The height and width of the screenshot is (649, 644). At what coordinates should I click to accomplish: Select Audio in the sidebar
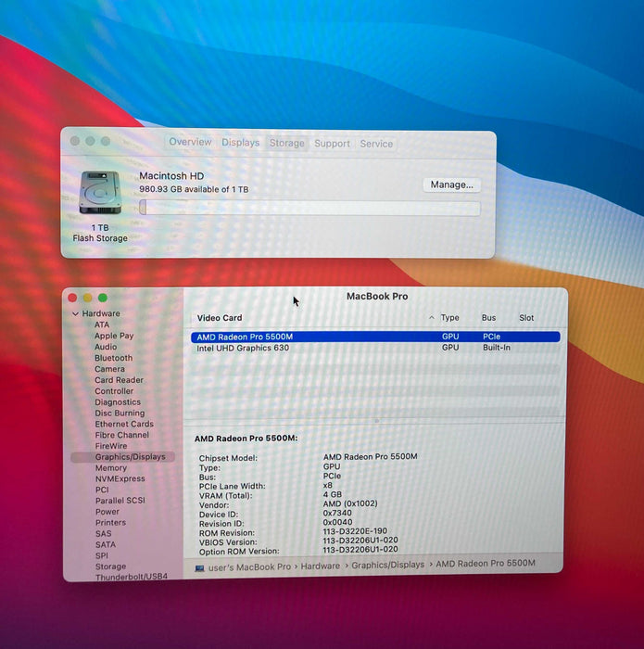tap(106, 347)
